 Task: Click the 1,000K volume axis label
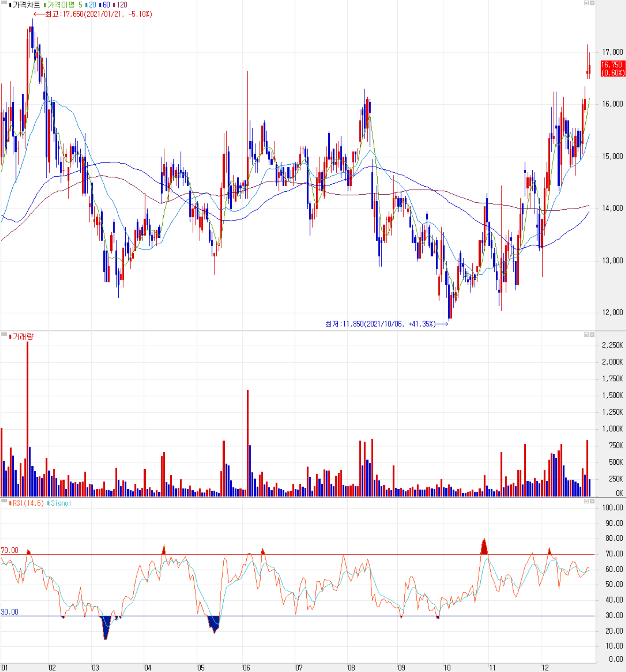tap(613, 429)
